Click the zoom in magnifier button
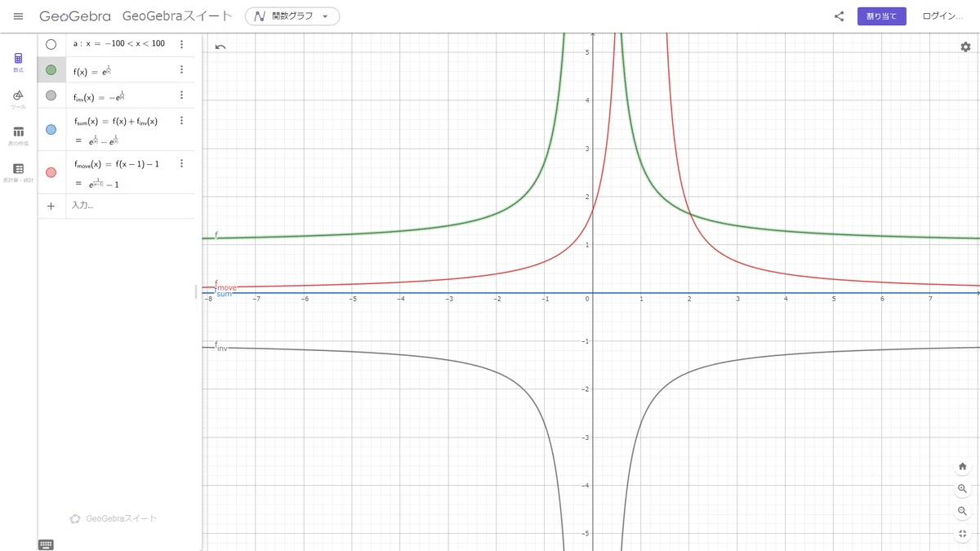Screen dimensions: 980x551 pos(962,489)
